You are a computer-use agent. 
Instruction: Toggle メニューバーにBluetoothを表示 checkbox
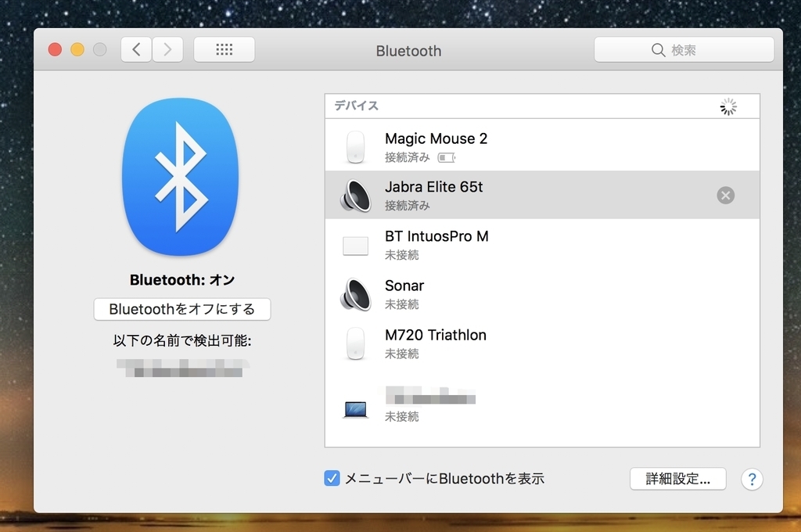click(332, 479)
